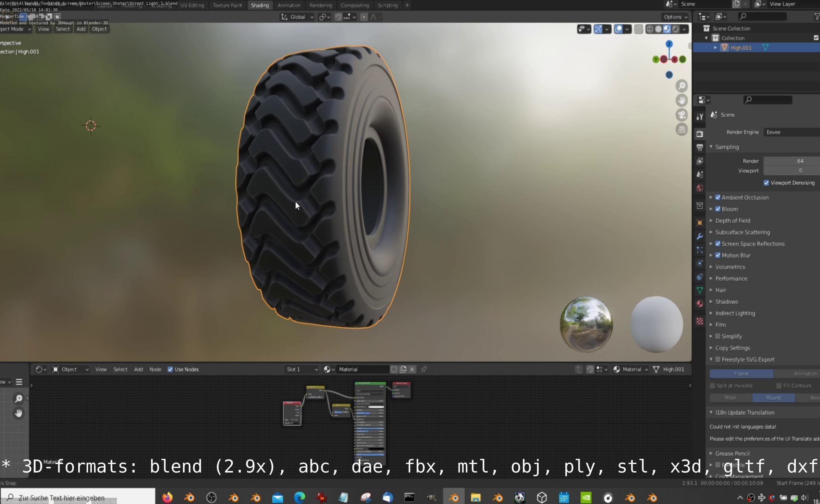Viewport: 820px width, 504px height.
Task: Uncheck Bloom checkbox
Action: (718, 209)
